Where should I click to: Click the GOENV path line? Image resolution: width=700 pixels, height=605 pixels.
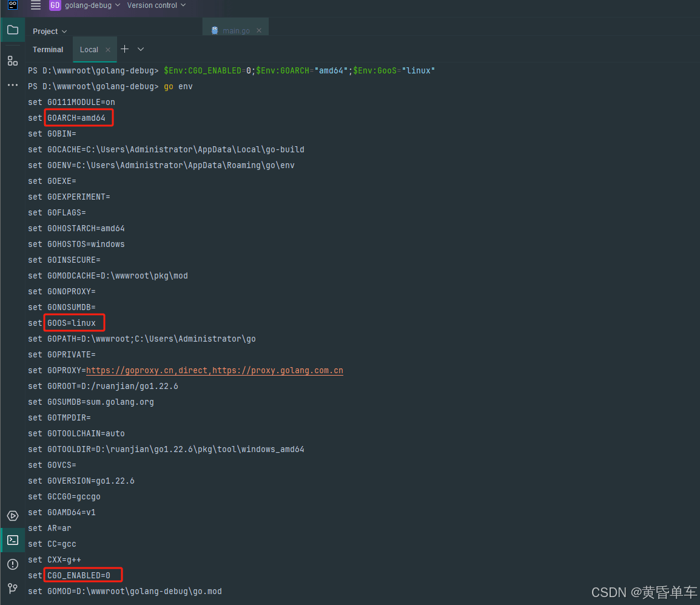[161, 165]
